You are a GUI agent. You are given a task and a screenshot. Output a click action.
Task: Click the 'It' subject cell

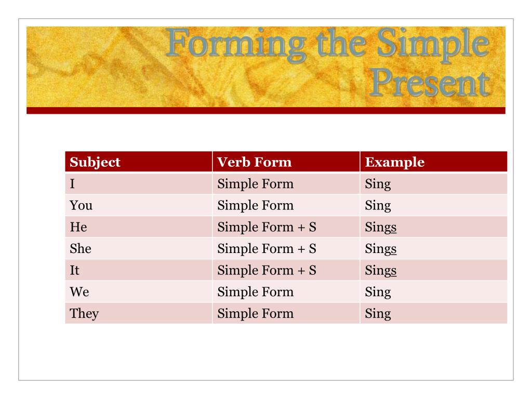138,270
